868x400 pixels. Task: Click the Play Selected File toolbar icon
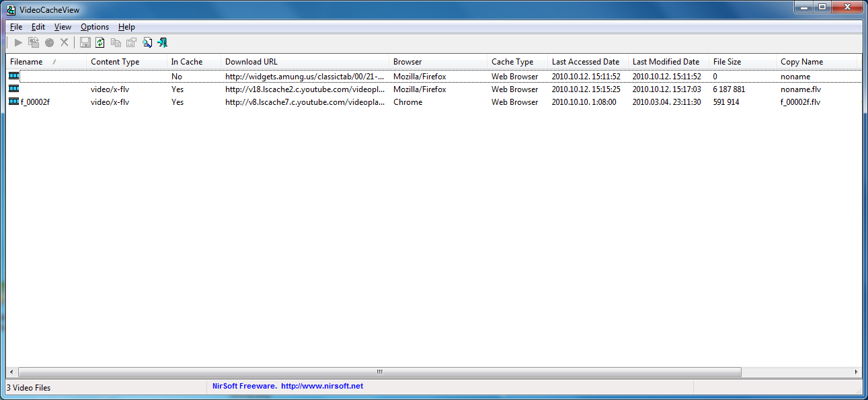click(x=18, y=43)
